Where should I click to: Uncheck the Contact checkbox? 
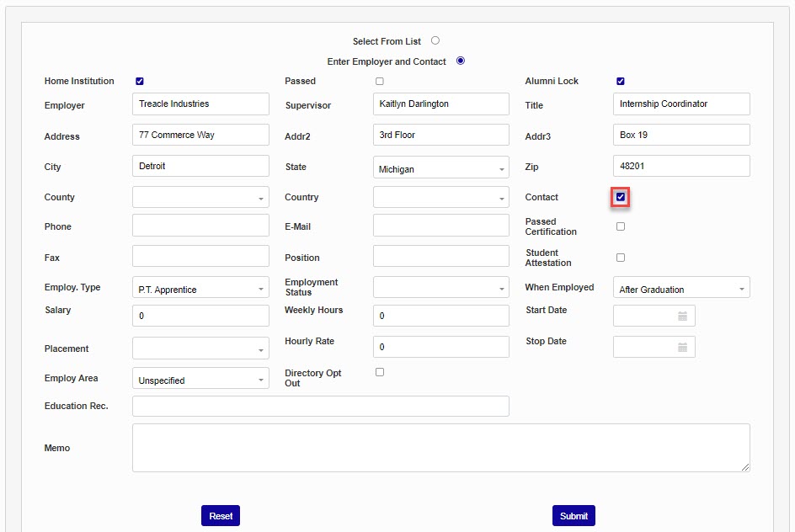pos(621,197)
